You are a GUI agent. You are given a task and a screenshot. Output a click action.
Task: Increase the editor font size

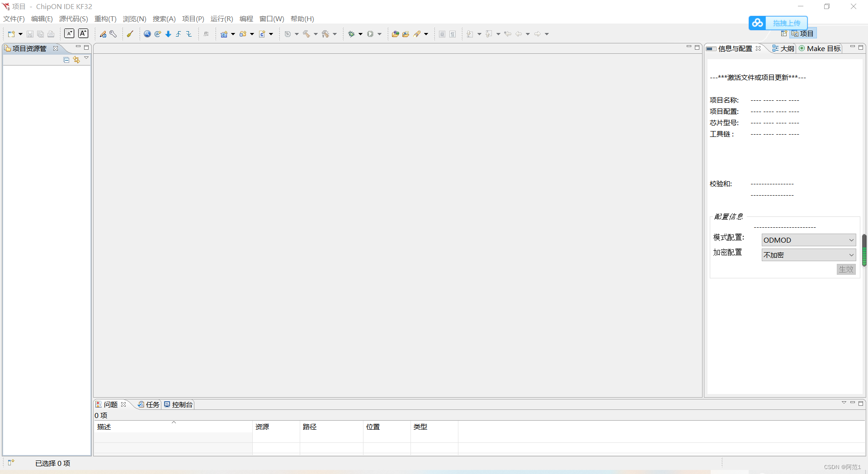pyautogui.click(x=83, y=33)
